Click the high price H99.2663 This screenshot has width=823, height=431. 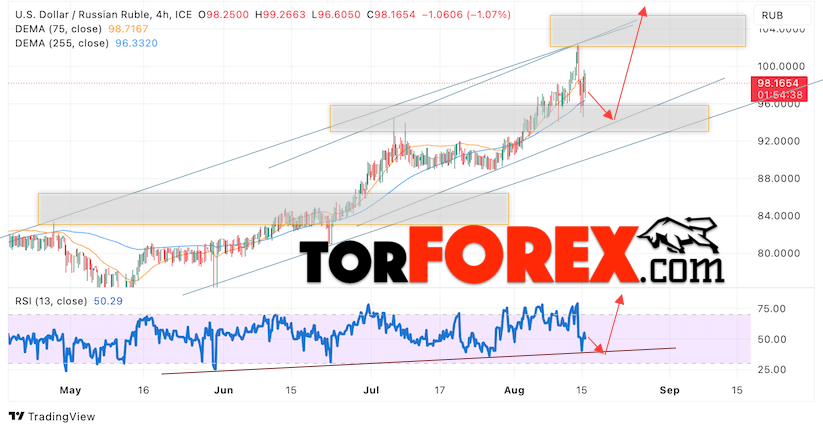tap(280, 15)
